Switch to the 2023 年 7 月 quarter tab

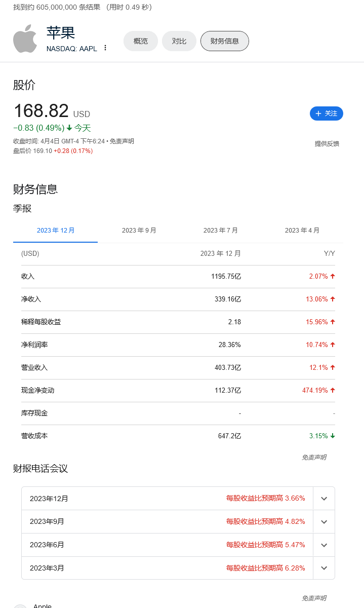tap(221, 231)
